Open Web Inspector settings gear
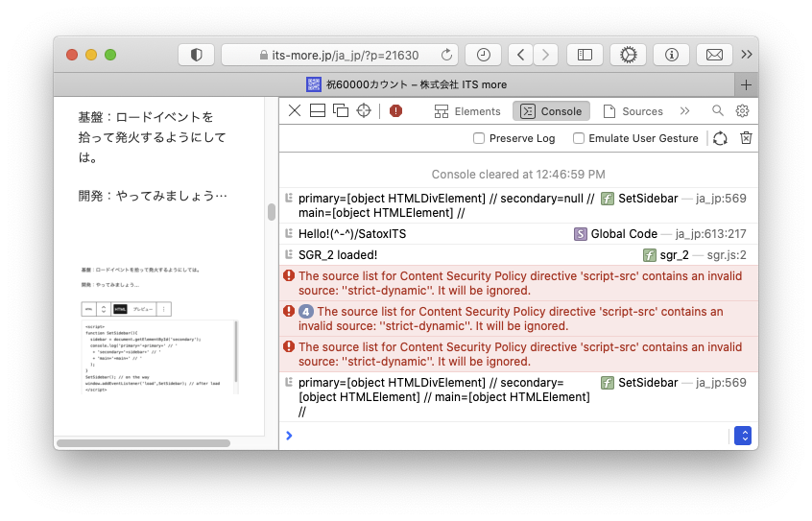Viewport: 812px width, 521px height. (x=742, y=111)
